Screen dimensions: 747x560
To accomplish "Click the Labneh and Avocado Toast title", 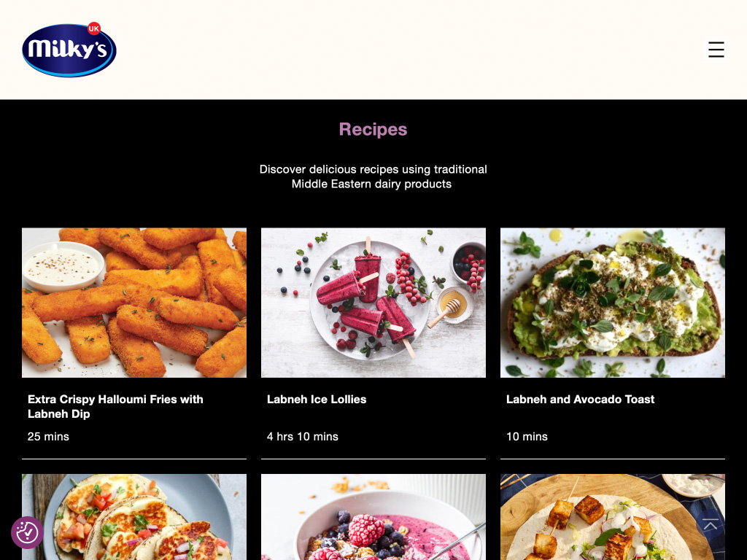I will 580,399.
